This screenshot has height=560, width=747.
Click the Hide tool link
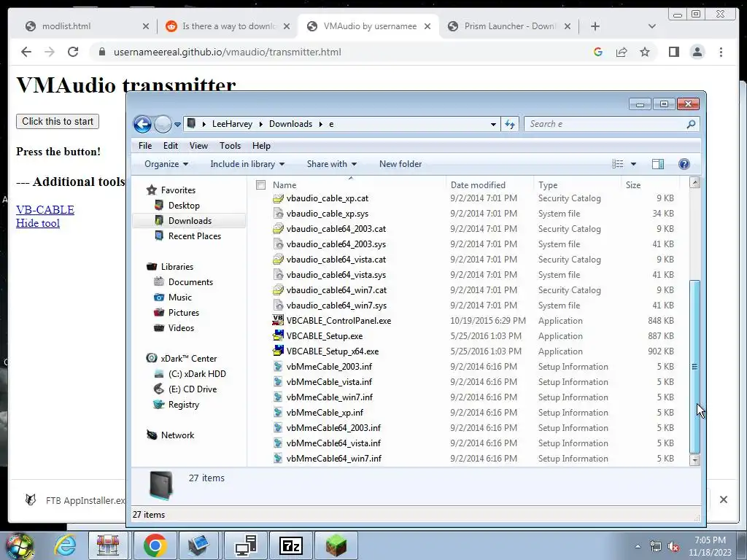38,223
